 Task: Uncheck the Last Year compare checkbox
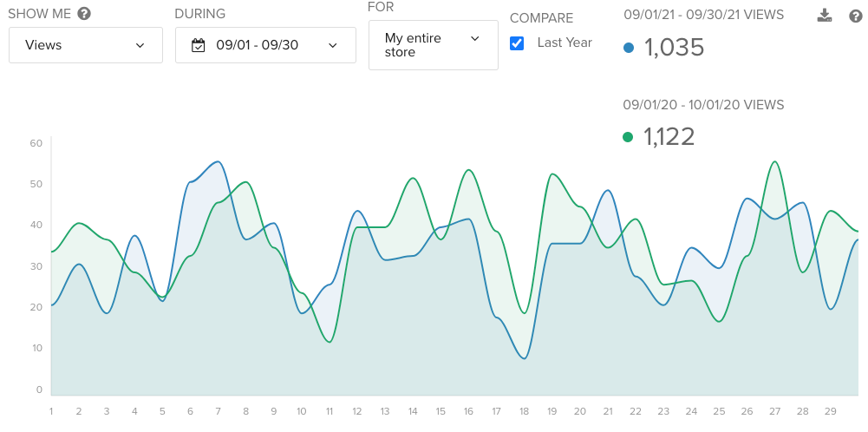point(517,43)
